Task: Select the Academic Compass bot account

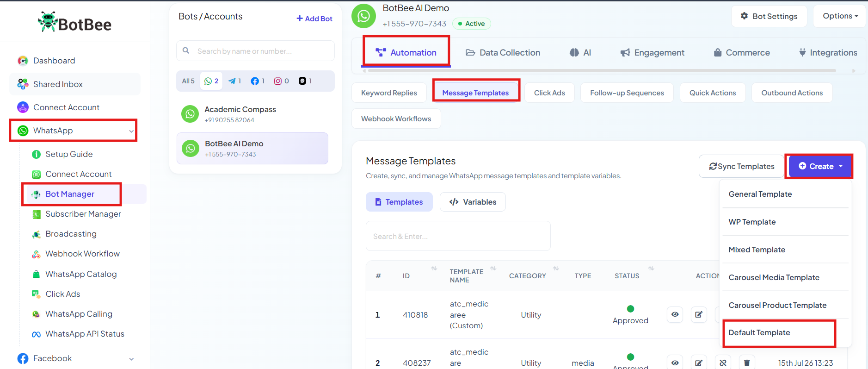Action: [252, 114]
